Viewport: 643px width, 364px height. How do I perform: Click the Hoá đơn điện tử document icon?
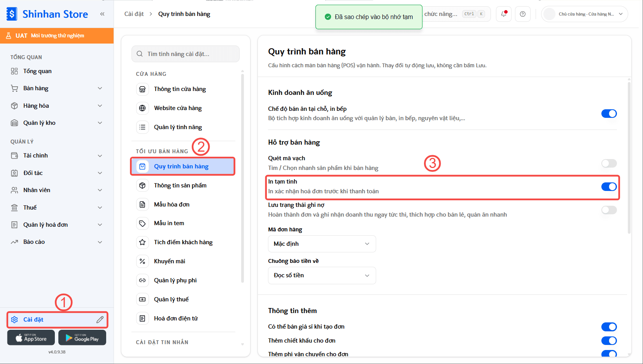tap(142, 318)
